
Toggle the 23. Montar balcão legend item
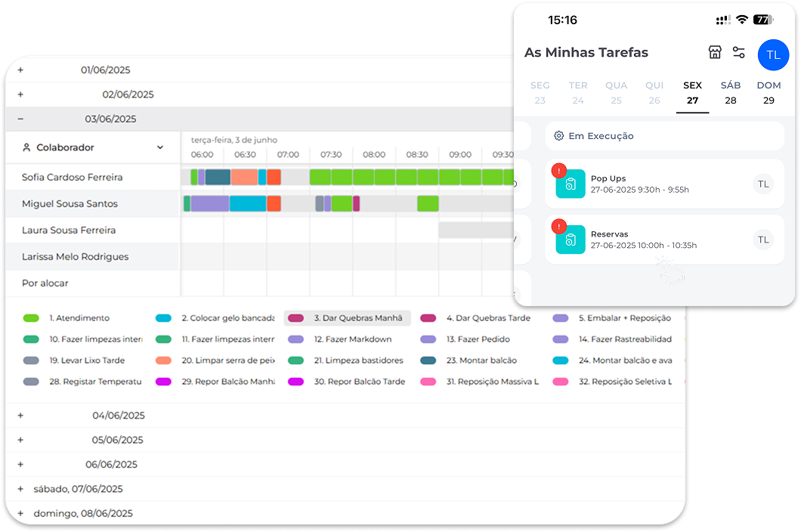[469, 360]
